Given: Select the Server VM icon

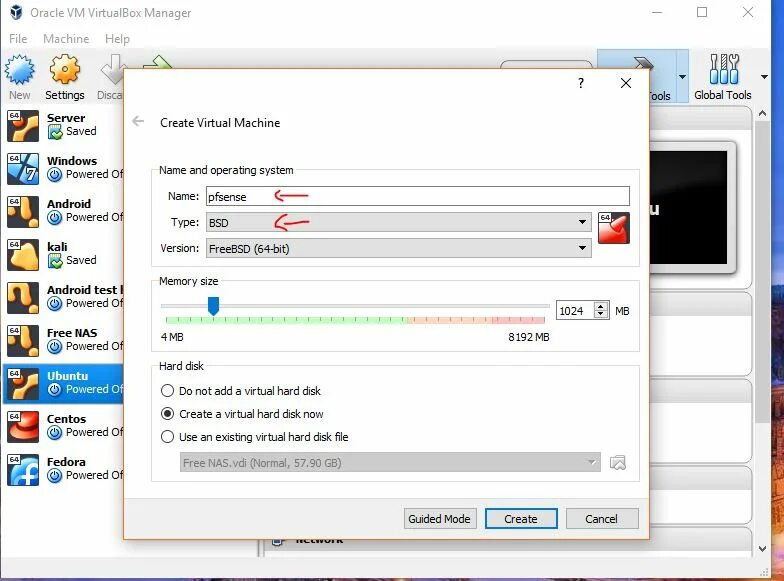Looking at the screenshot, I should 23,126.
